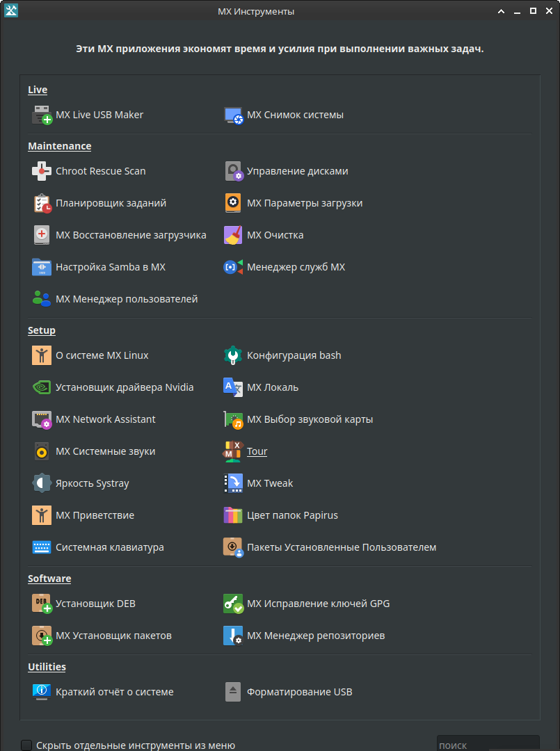Screen dimensions: 560x751
Task: Click the Chroot Rescue Scan label
Action: tap(101, 171)
